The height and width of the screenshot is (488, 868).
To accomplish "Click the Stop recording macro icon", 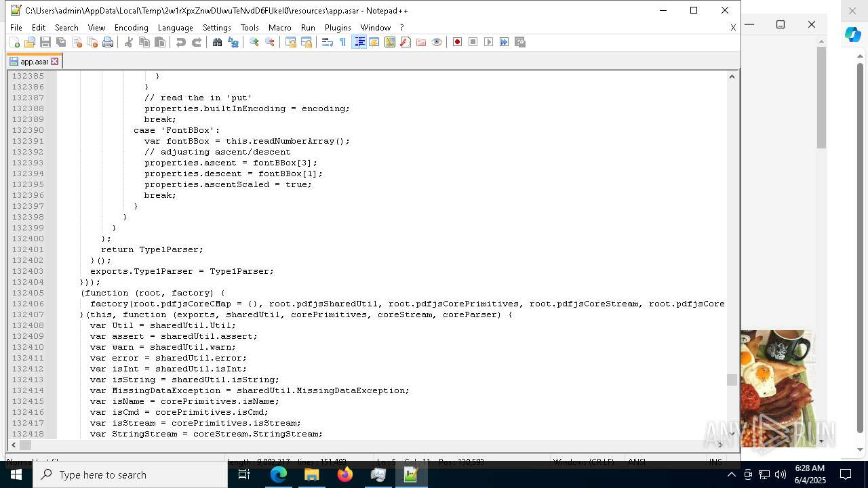I will tap(473, 42).
